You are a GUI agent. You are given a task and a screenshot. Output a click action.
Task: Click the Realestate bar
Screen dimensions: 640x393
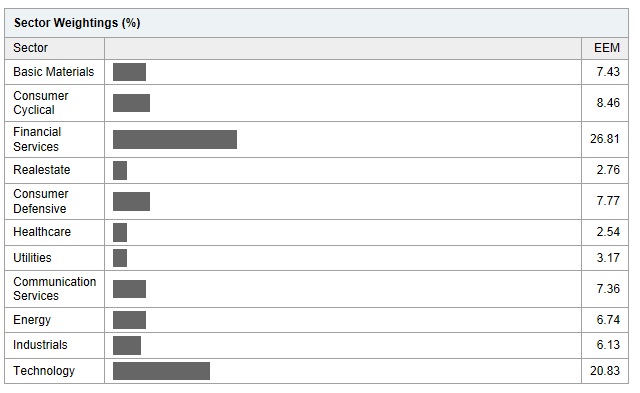tap(120, 170)
